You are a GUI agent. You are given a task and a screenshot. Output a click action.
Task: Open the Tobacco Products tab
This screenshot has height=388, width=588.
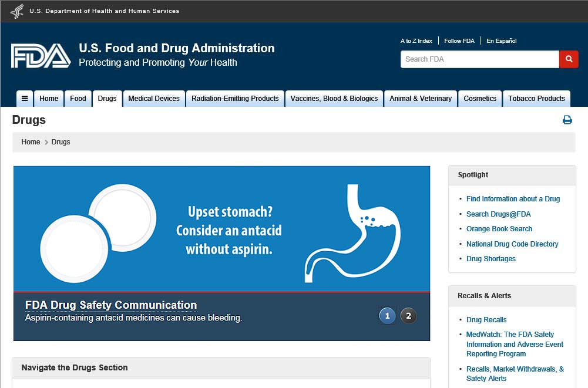[x=536, y=99]
